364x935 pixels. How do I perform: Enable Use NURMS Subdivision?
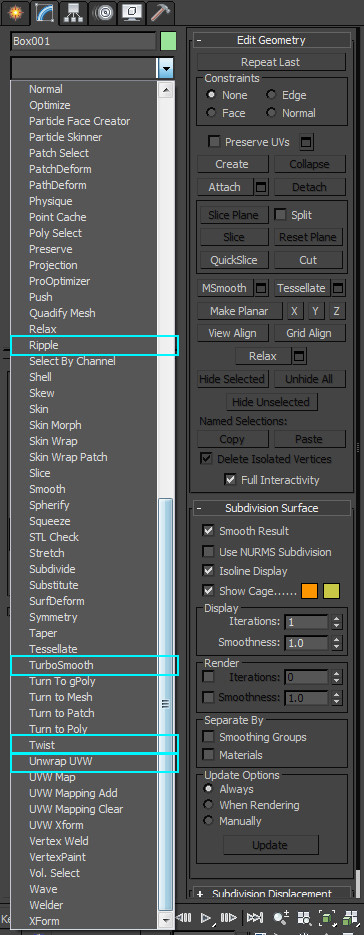tap(208, 552)
